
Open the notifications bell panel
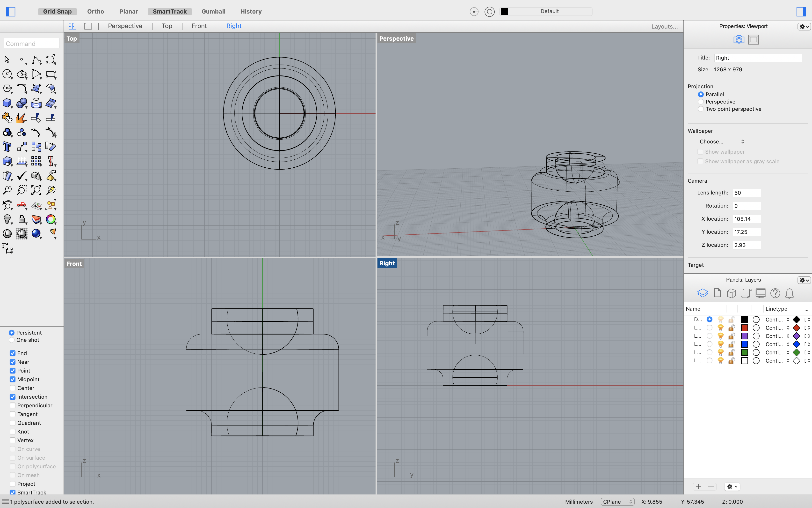point(790,293)
